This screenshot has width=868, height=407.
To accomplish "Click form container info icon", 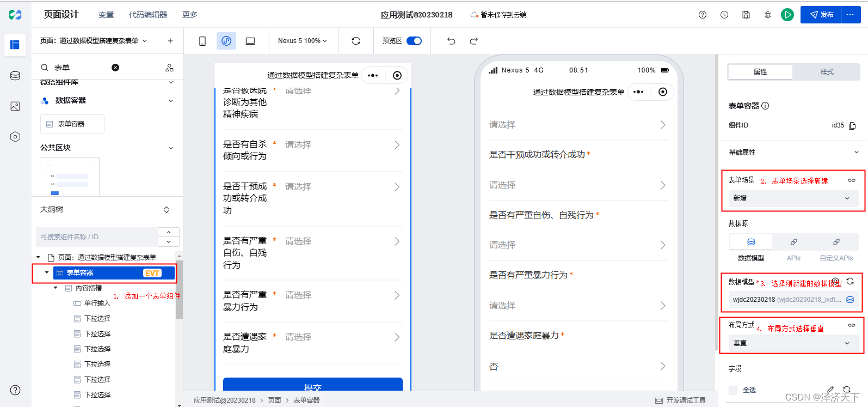I will click(x=765, y=106).
